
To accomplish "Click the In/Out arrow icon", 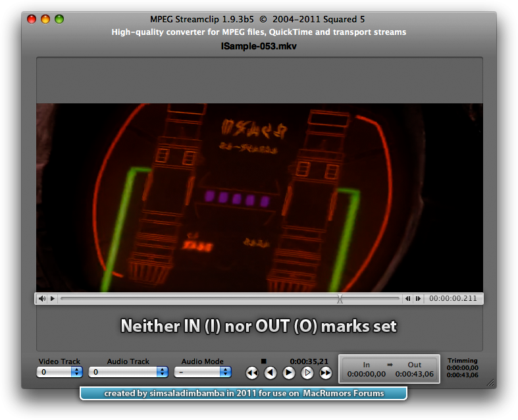I will 390,365.
